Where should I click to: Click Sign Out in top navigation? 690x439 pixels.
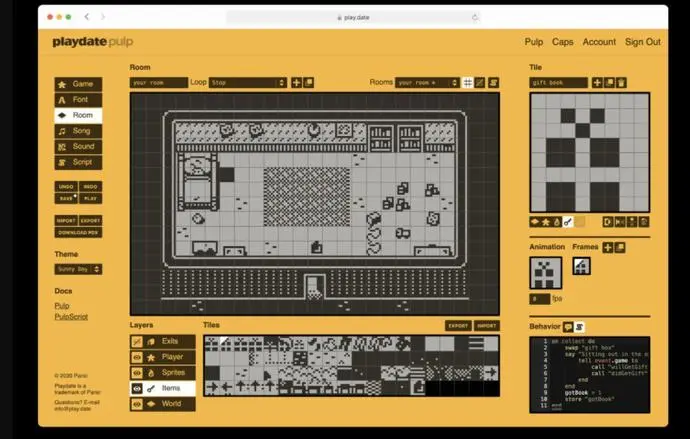coord(643,42)
